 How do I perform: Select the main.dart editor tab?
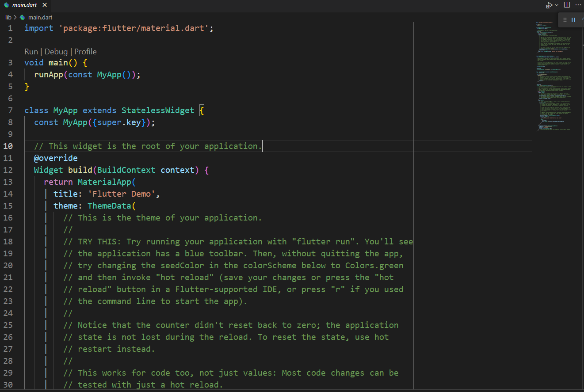click(x=20, y=5)
